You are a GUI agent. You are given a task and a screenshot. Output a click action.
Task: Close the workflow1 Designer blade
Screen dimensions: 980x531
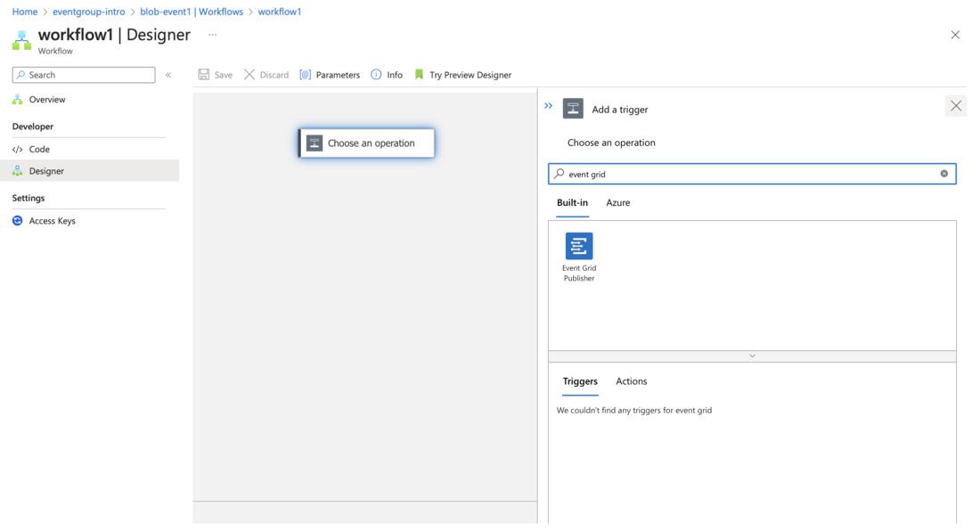pos(955,35)
